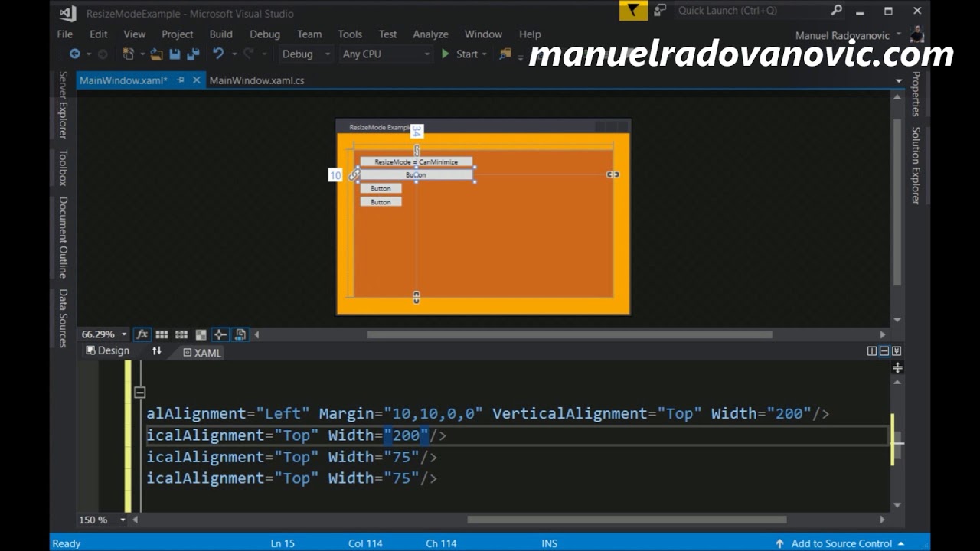Open the Build menu
980x551 pixels.
[x=220, y=34]
